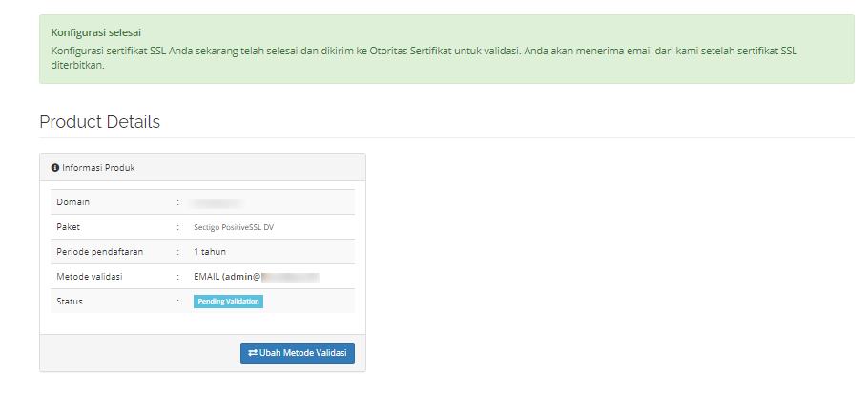Click the Product Details heading
The height and width of the screenshot is (398, 868).
click(x=99, y=122)
